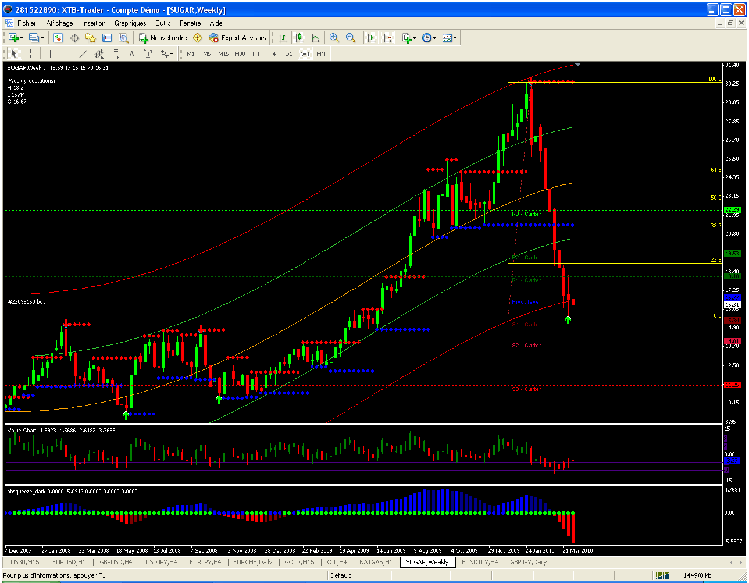This screenshot has height=583, width=749.
Task: Click the zoom out magnifier icon
Action: (x=351, y=37)
